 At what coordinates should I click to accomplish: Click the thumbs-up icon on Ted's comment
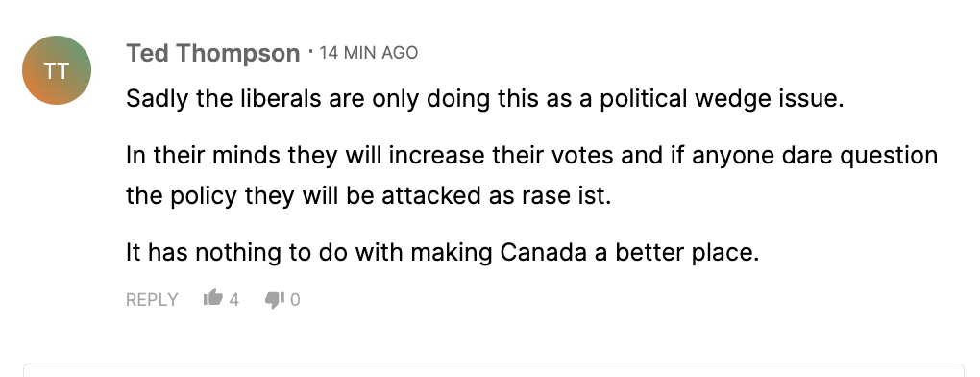(x=213, y=298)
